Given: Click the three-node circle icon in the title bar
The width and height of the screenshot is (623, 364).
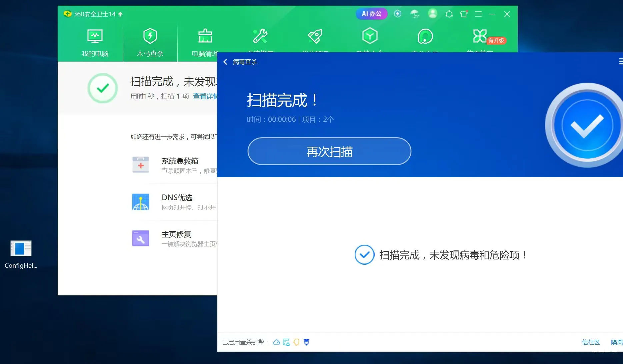Looking at the screenshot, I should (449, 14).
